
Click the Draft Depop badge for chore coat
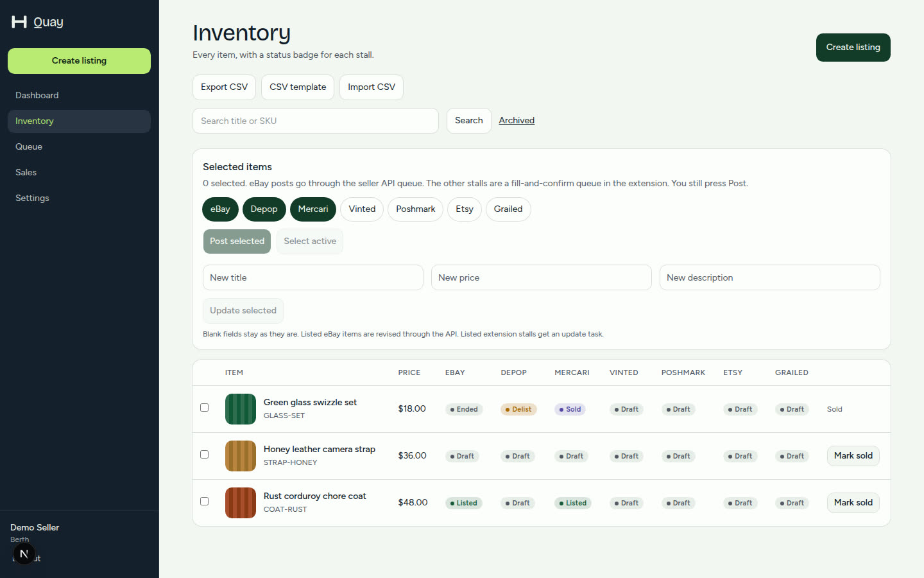point(517,503)
